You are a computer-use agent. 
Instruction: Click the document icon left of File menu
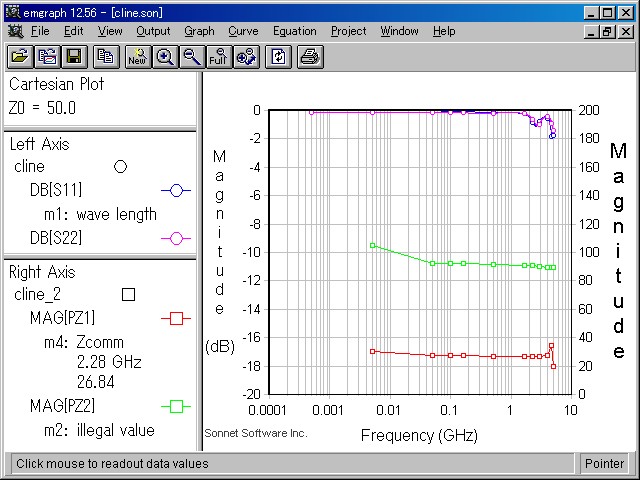coord(16,31)
